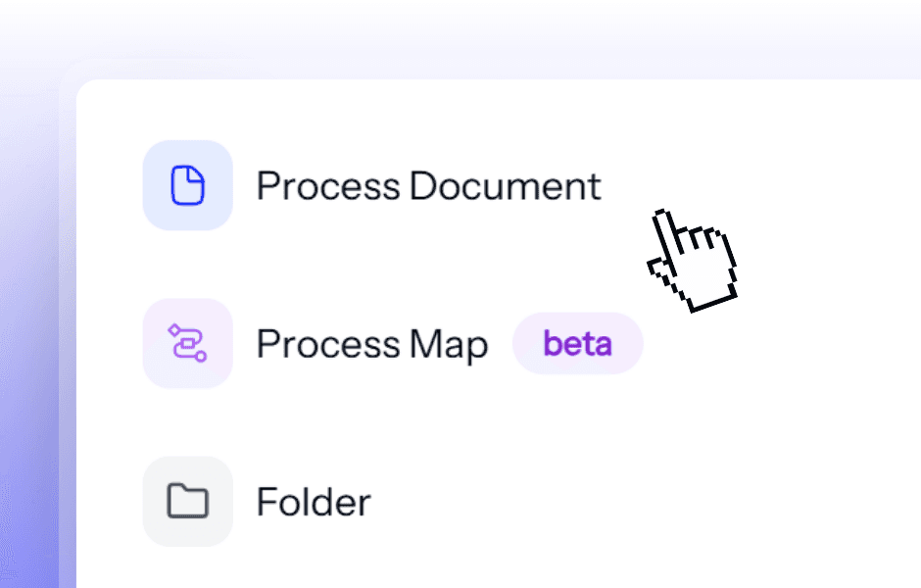The width and height of the screenshot is (921, 588).
Task: Create a new Process Document via its icon
Action: tap(188, 185)
